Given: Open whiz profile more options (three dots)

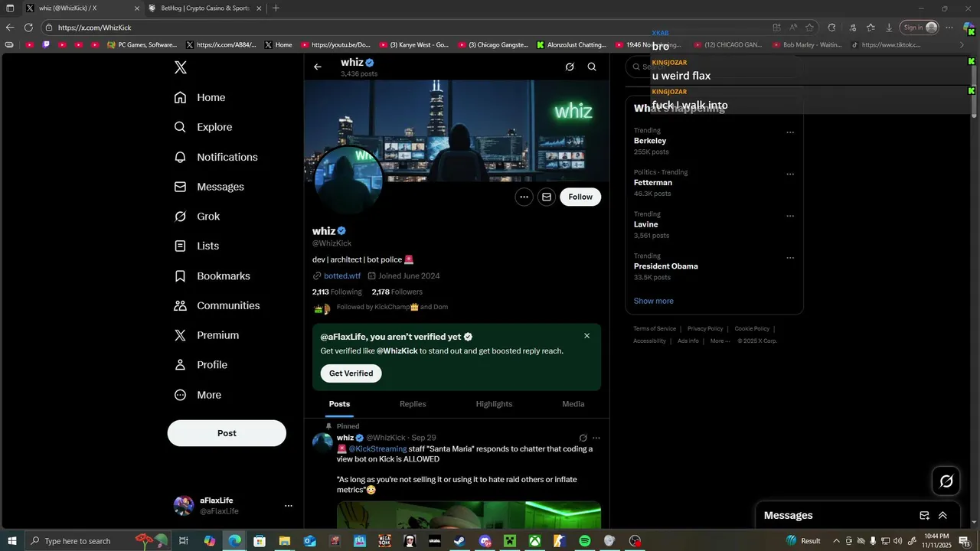Looking at the screenshot, I should (524, 197).
